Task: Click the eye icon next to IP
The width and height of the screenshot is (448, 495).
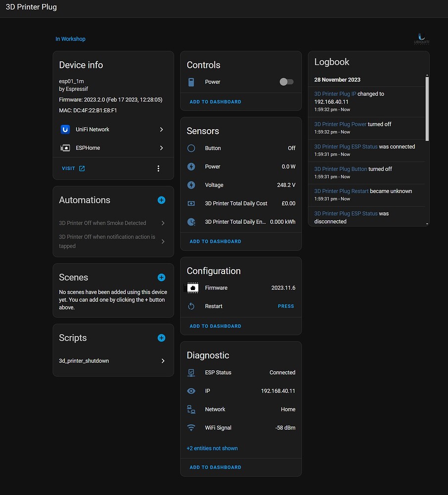Action: [x=191, y=391]
